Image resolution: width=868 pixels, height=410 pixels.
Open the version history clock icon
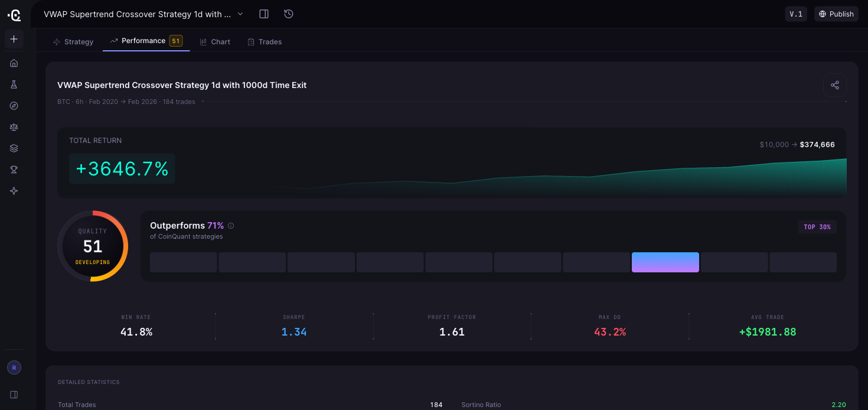point(289,14)
